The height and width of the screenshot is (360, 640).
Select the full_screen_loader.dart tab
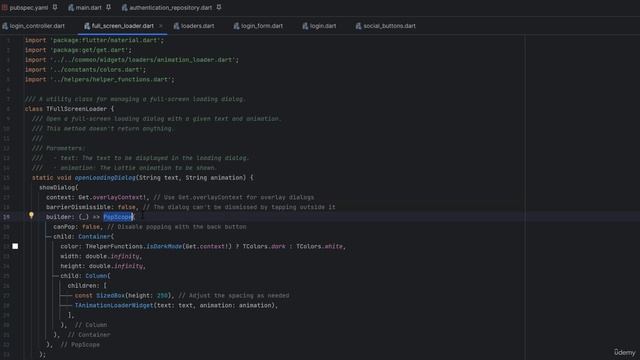coord(122,26)
